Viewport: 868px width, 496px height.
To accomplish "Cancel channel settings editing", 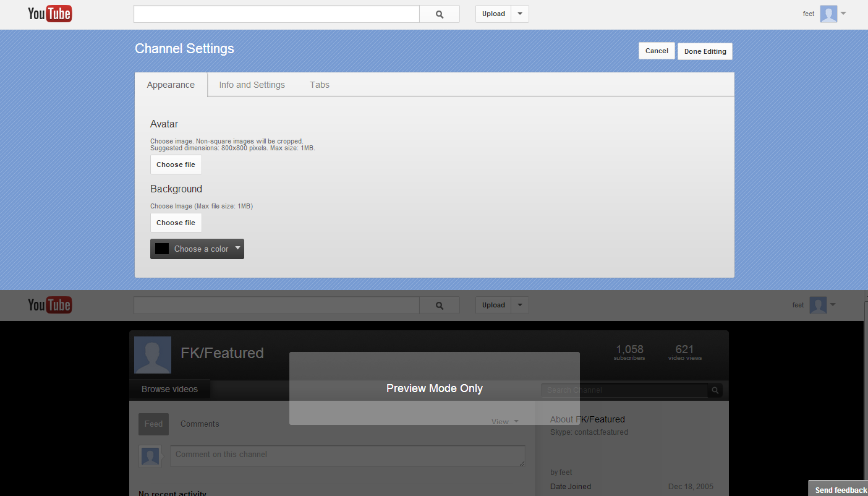I will pyautogui.click(x=657, y=51).
